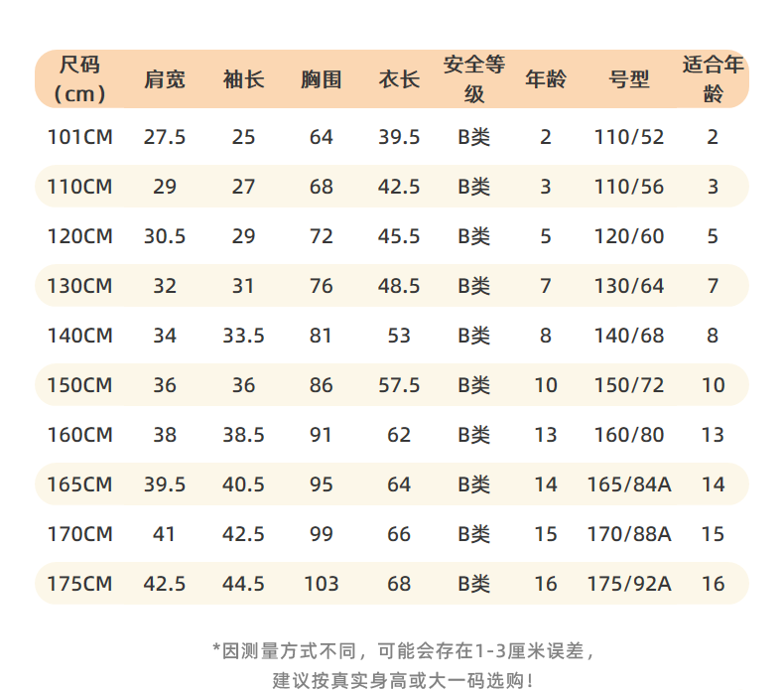Screen dimensions: 784x690
Task: Click the 尺码(cm) column header
Action: (x=79, y=79)
